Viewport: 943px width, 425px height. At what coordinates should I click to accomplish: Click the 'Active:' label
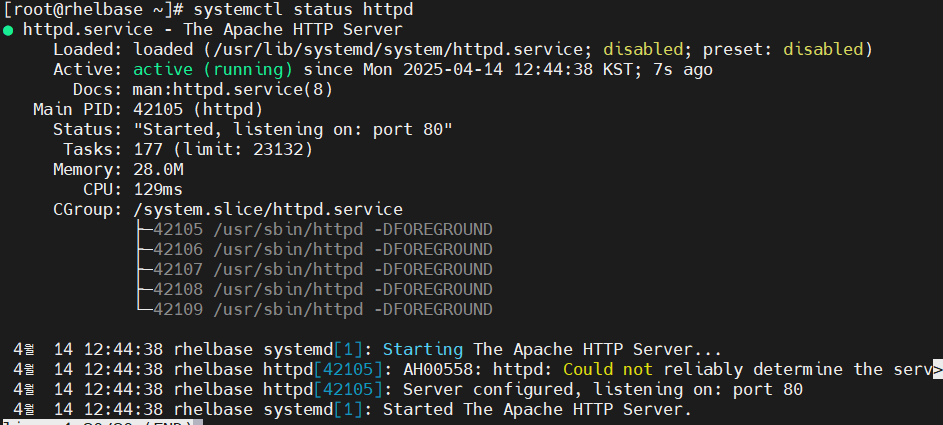click(x=88, y=70)
